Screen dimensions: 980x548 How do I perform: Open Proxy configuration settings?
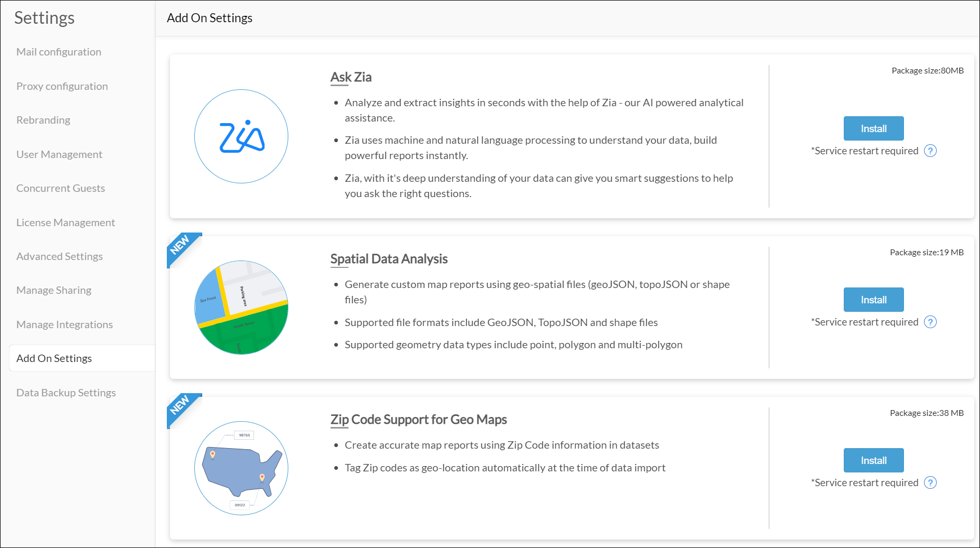pyautogui.click(x=62, y=86)
